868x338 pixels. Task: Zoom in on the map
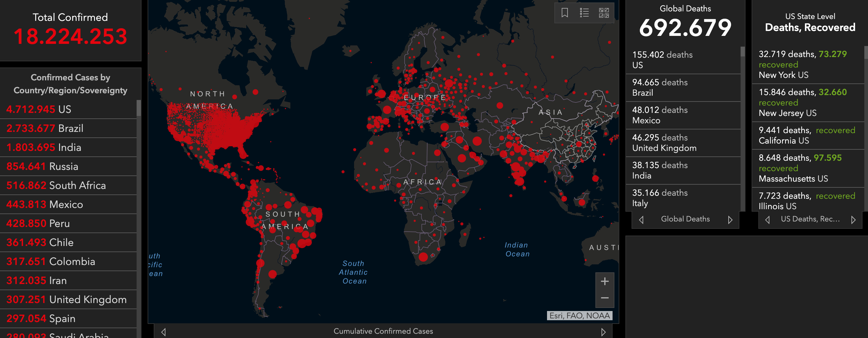(605, 281)
